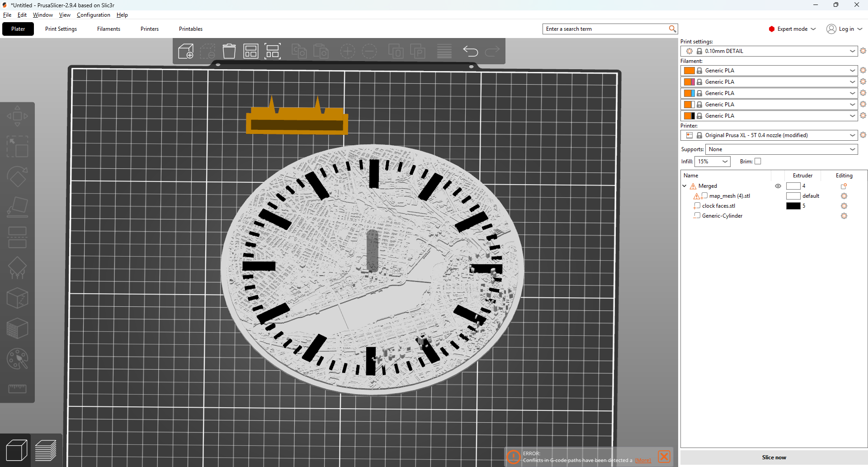Image resolution: width=868 pixels, height=467 pixels.
Task: Open the Supports None dropdown
Action: (781, 149)
